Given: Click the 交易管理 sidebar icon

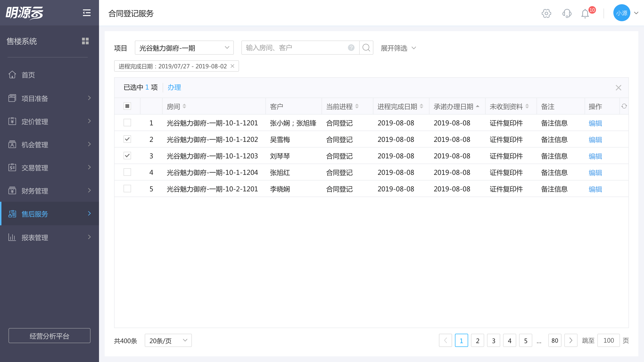Looking at the screenshot, I should pyautogui.click(x=12, y=167).
